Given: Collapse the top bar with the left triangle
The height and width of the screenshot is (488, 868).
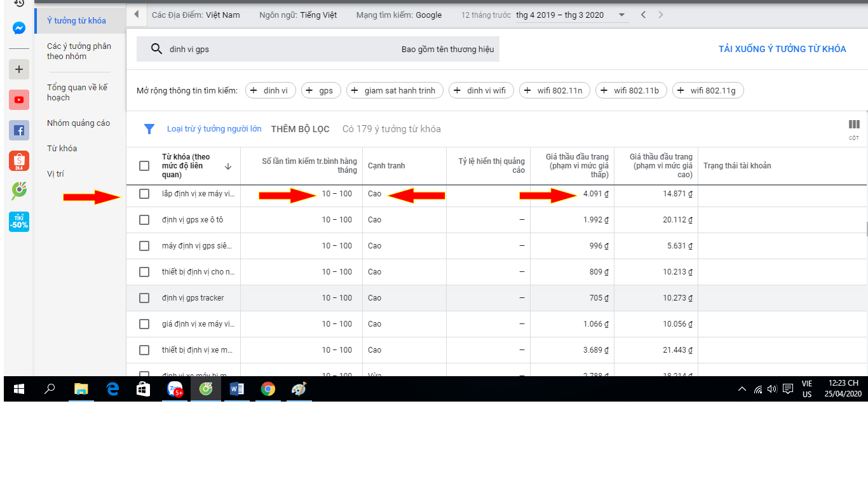Looking at the screenshot, I should pos(137,15).
